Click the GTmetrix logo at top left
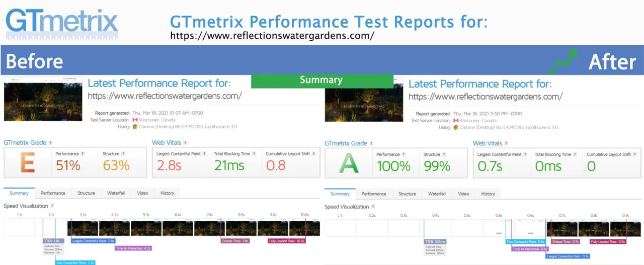 pyautogui.click(x=62, y=23)
